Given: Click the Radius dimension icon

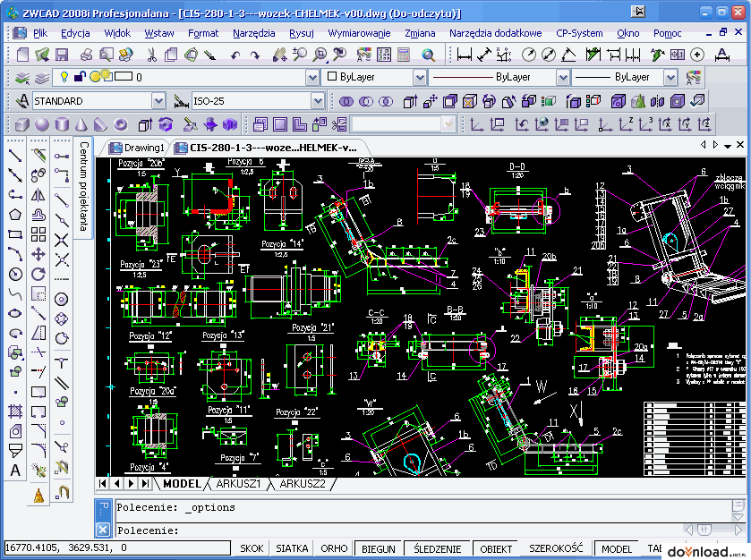Looking at the screenshot, I should [x=529, y=55].
